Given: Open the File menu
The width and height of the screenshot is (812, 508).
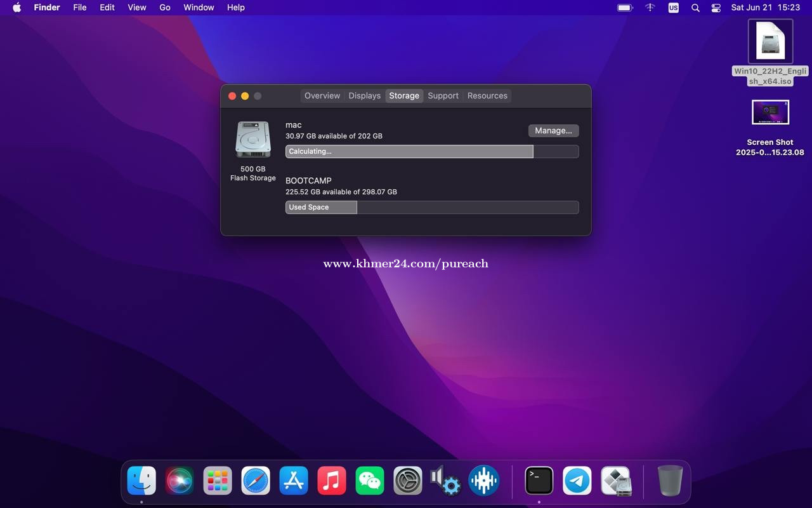Looking at the screenshot, I should click(x=80, y=8).
